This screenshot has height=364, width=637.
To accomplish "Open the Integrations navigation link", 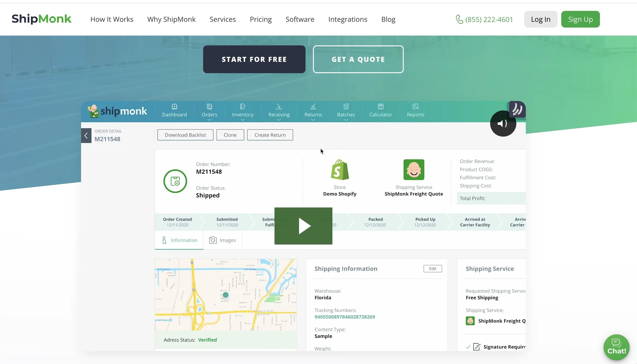I will click(348, 19).
